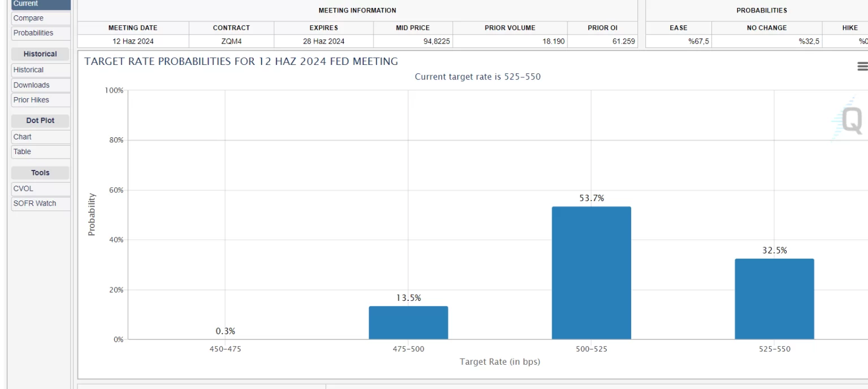Click the 450-475 axis label
868x389 pixels.
(225, 349)
